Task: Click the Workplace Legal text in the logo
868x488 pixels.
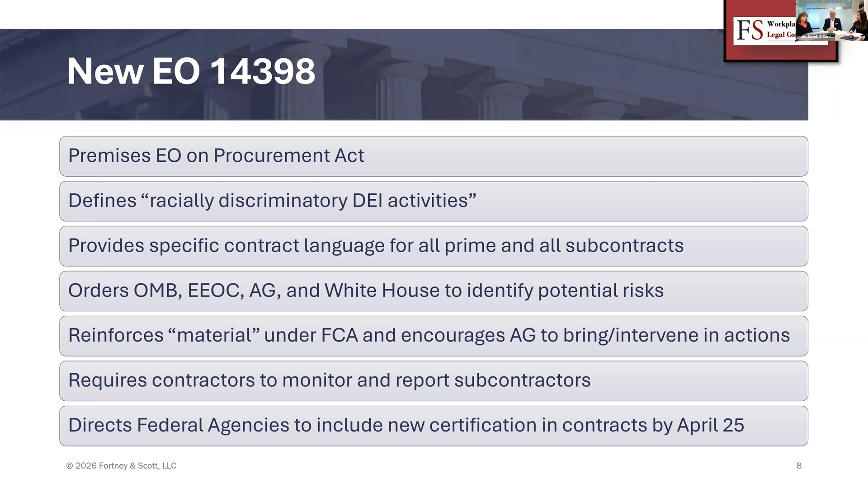Action: pyautogui.click(x=780, y=29)
